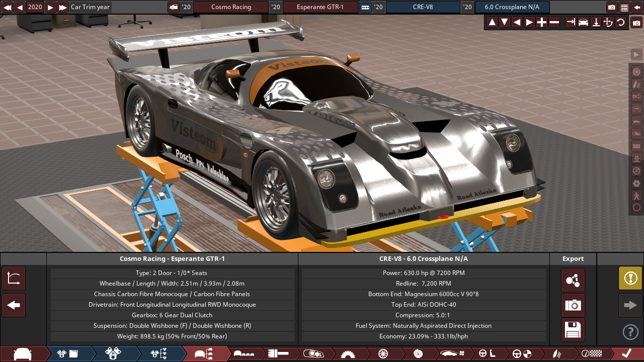Toggle the scissor lift icon in the sidebar
This screenshot has height=362, width=644.
[x=636, y=158]
